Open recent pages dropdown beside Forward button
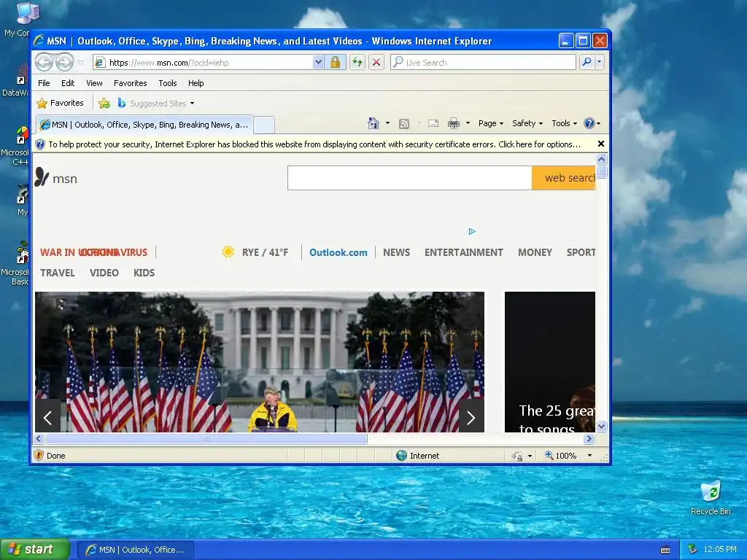This screenshot has height=560, width=747. coord(80,63)
